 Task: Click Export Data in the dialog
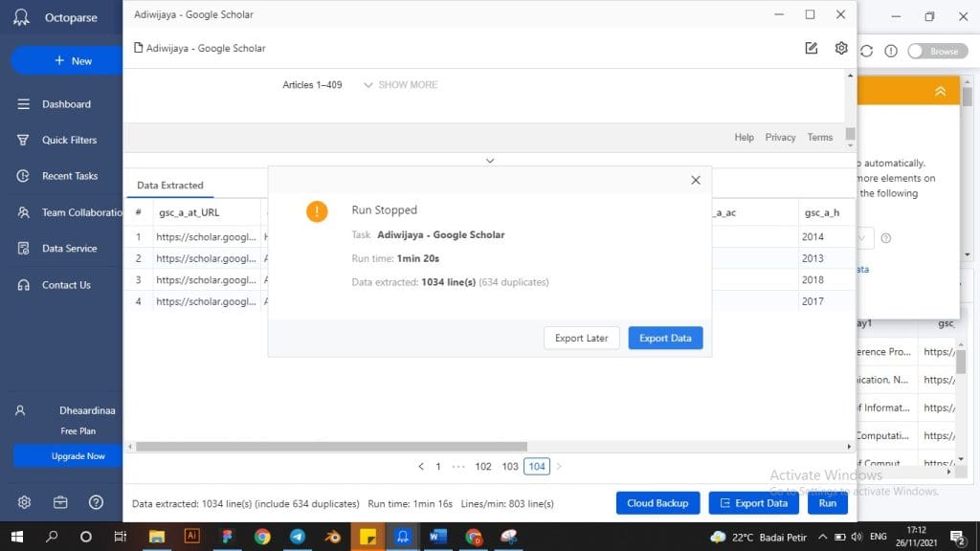665,338
